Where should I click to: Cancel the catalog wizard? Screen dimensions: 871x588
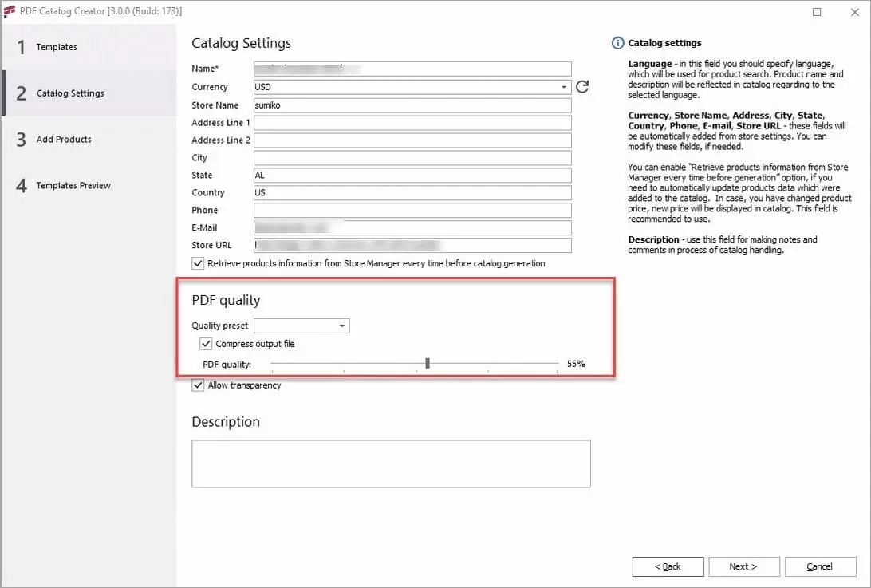(x=820, y=566)
